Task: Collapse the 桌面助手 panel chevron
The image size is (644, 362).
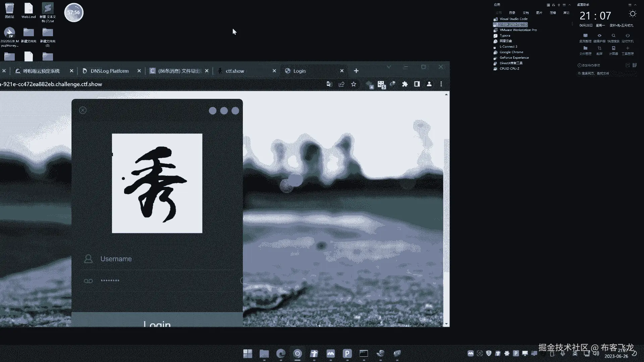Action: tap(635, 5)
